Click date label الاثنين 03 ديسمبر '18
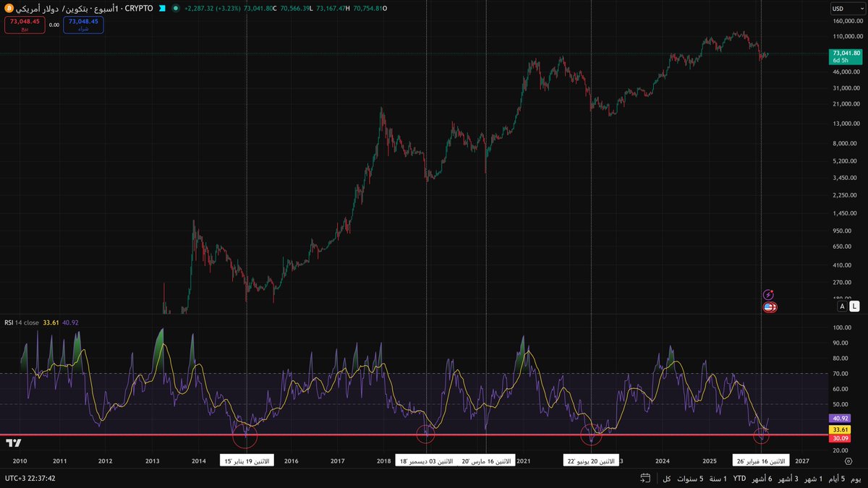Viewport: 868px width, 488px height. coord(425,461)
